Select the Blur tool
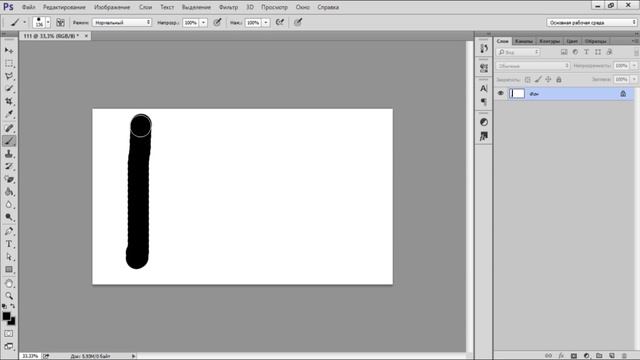This screenshot has width=640, height=360. [x=9, y=204]
